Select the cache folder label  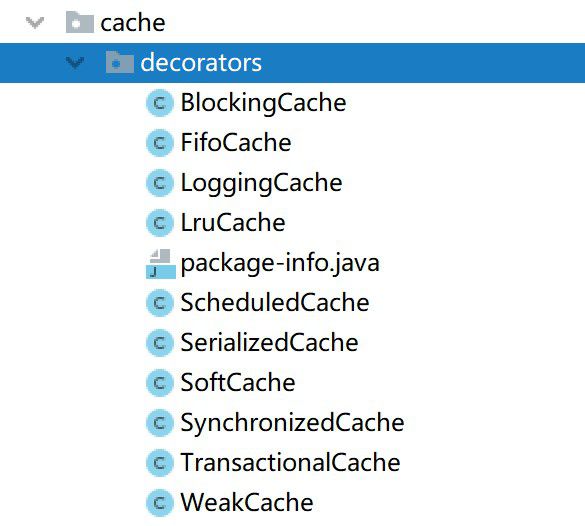(133, 23)
